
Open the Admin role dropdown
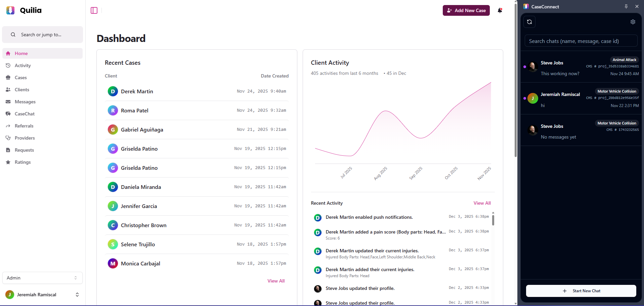[x=42, y=278]
